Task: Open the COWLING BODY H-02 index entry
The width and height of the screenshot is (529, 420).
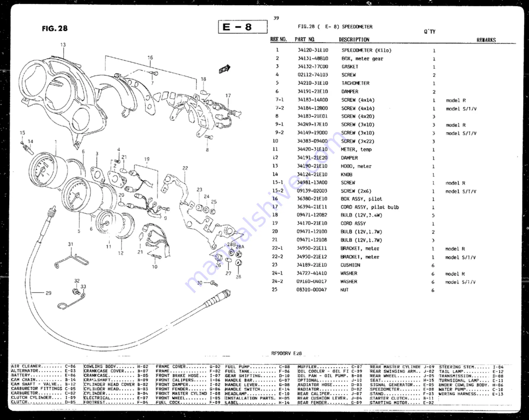Action: pyautogui.click(x=116, y=367)
